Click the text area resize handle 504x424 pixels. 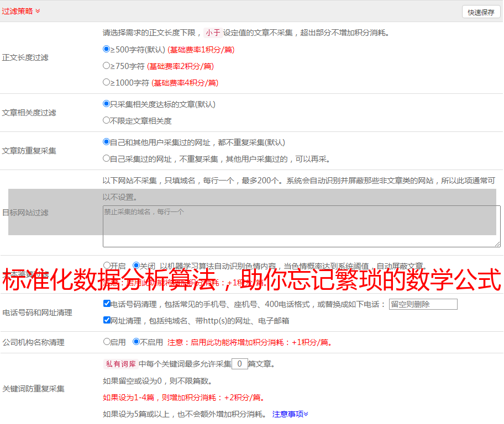[497, 244]
